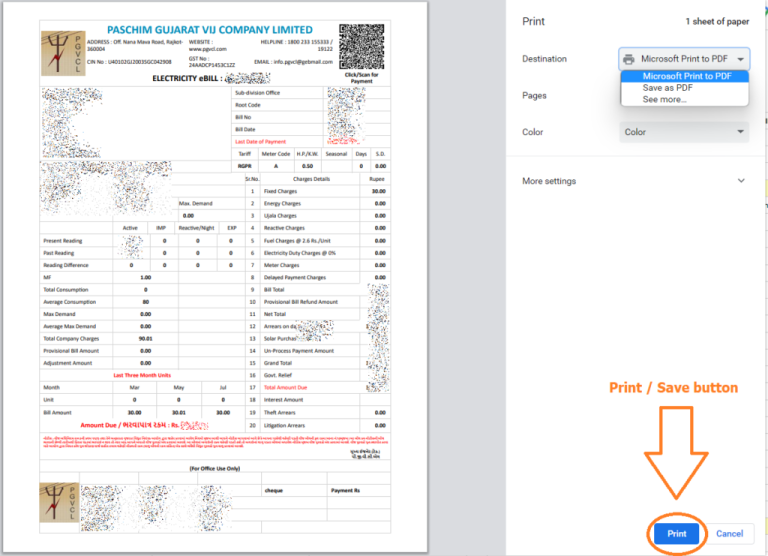The height and width of the screenshot is (556, 768).
Task: Click the PASCHIM GUJARAT VIJ COMPANY LIMITED title
Action: 210,30
